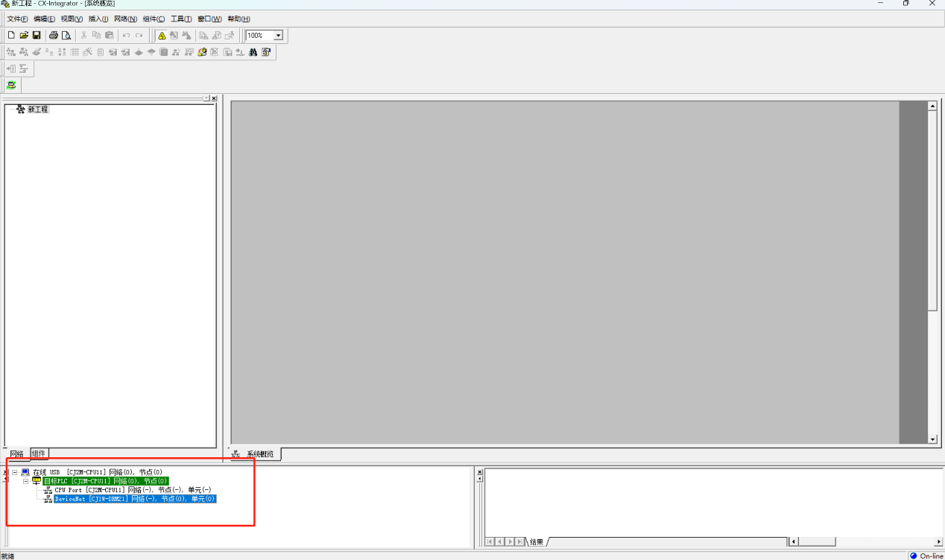
Task: Open the 工具(T) menu
Action: (x=181, y=19)
